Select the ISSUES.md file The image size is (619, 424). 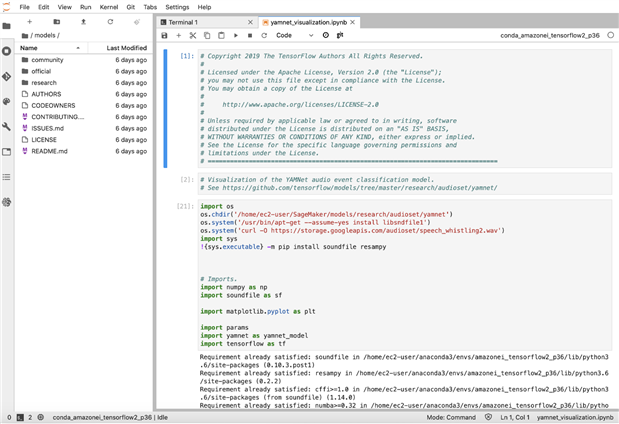(84, 129)
